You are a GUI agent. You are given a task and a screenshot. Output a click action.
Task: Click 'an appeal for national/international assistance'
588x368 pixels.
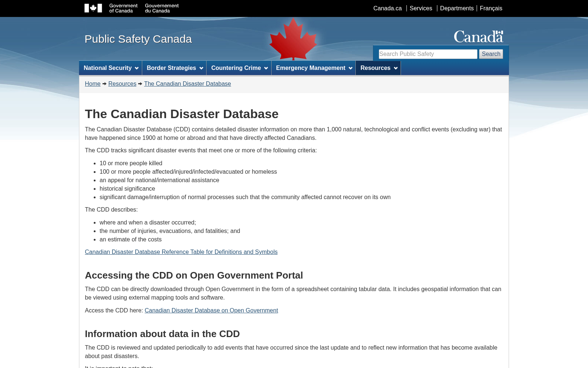point(159,180)
